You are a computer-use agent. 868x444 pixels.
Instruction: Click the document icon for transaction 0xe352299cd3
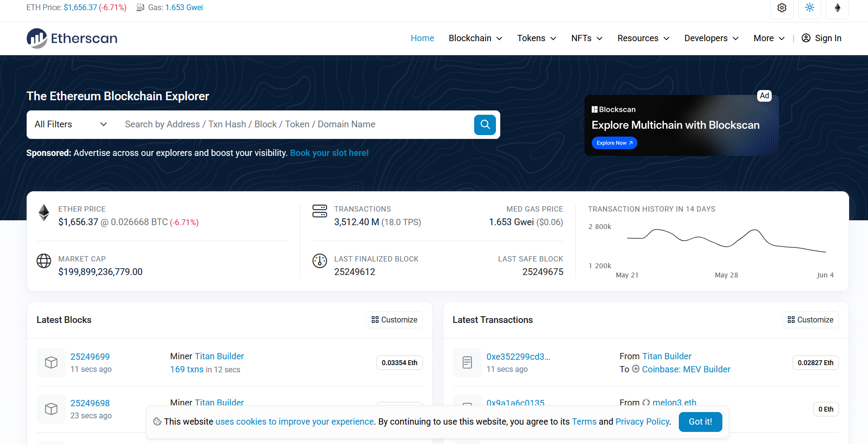pyautogui.click(x=467, y=363)
